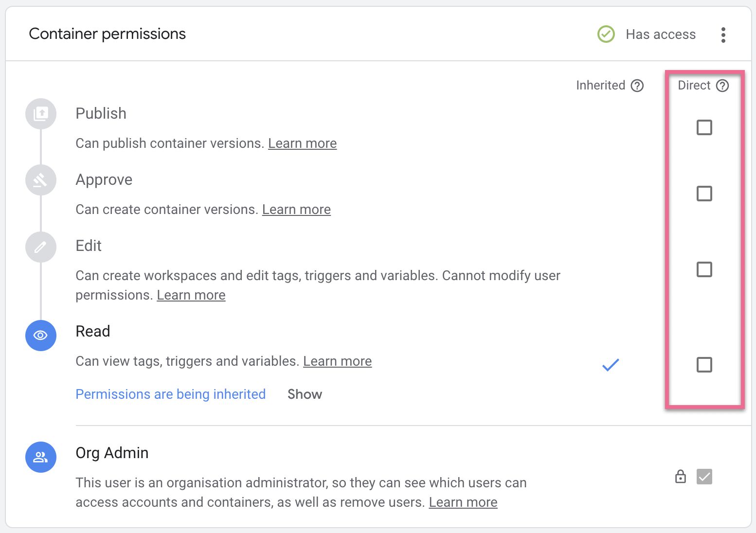Viewport: 756px width, 533px height.
Task: Click the Org Admin people icon
Action: point(41,457)
